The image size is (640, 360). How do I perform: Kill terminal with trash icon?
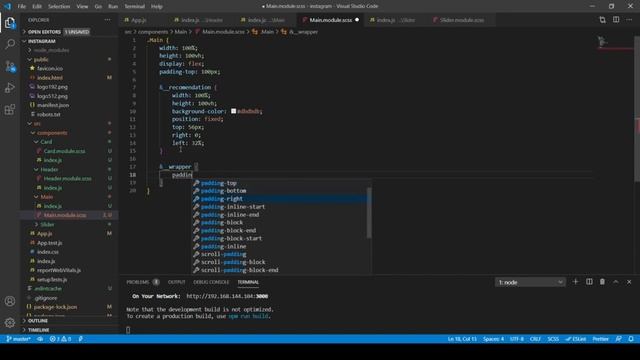coord(602,282)
